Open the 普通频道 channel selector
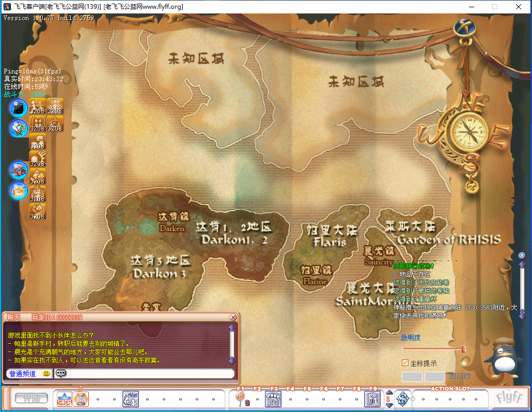The height and width of the screenshot is (412, 532). 22,373
